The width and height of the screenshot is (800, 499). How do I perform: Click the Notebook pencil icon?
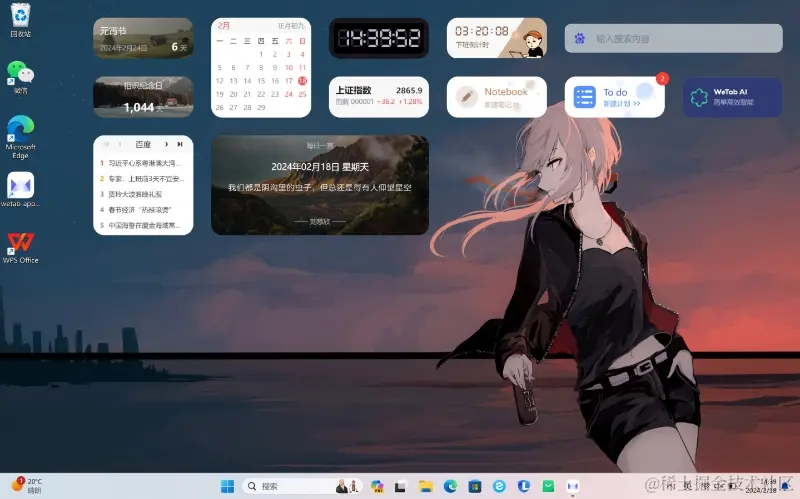tap(466, 97)
